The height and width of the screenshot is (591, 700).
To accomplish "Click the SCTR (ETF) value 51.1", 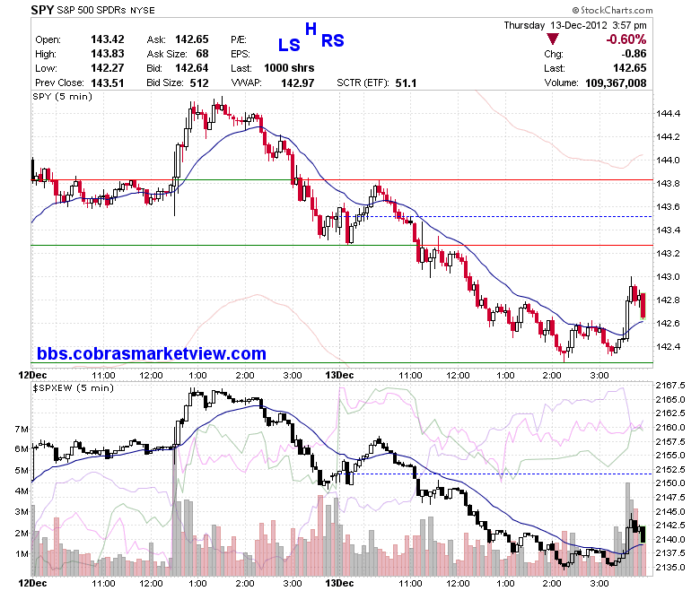I will [x=406, y=83].
